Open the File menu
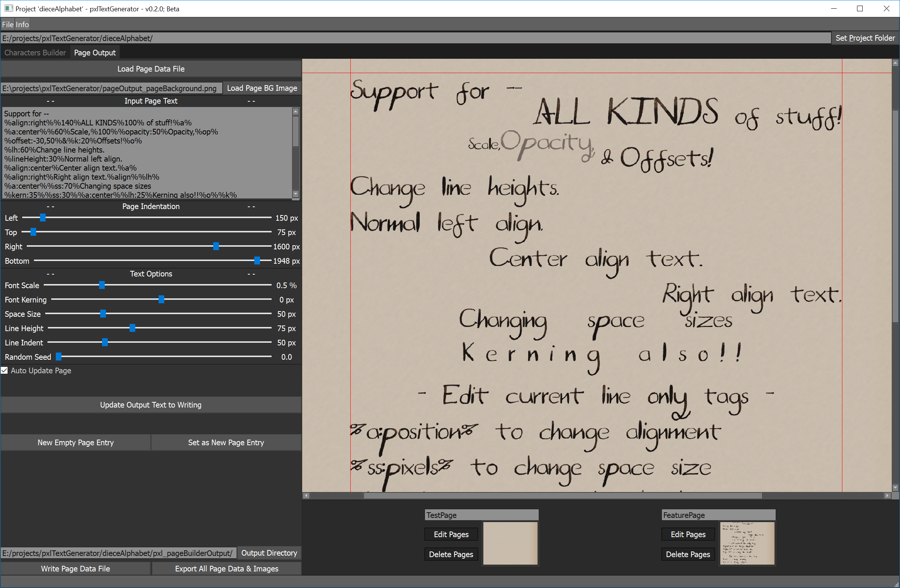The image size is (900, 588). click(x=8, y=24)
